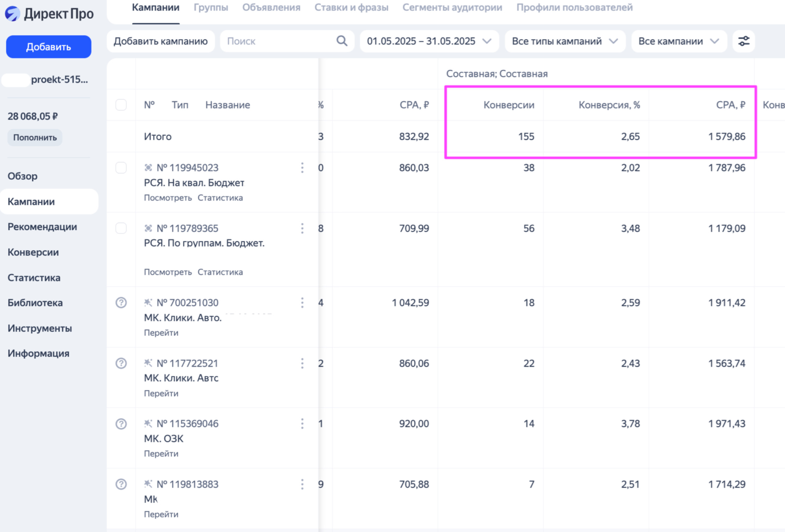Open three-dot menu for campaign 119789365
The width and height of the screenshot is (785, 532).
pyautogui.click(x=302, y=228)
